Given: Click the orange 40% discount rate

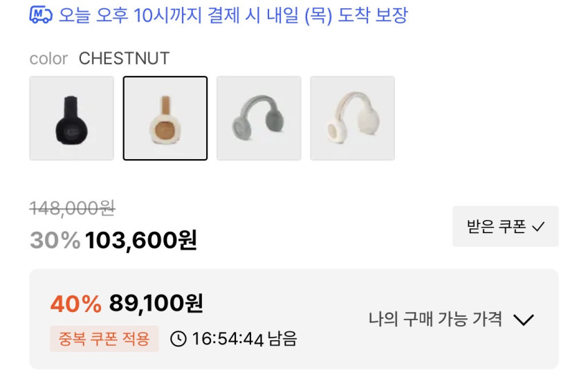Looking at the screenshot, I should point(75,303).
